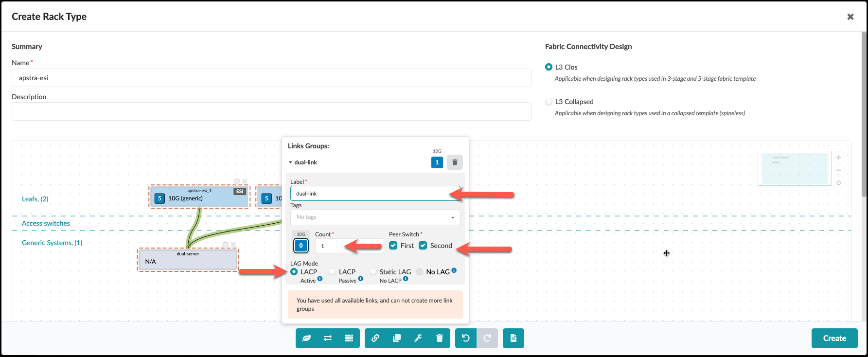Click the Description input field
The height and width of the screenshot is (357, 868).
271,111
